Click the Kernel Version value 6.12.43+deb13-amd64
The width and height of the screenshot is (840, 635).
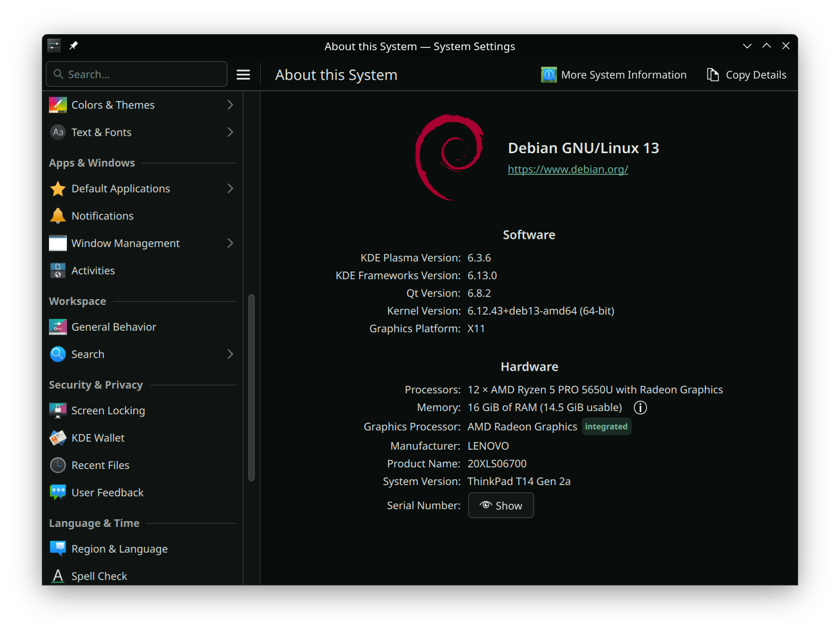[541, 311]
